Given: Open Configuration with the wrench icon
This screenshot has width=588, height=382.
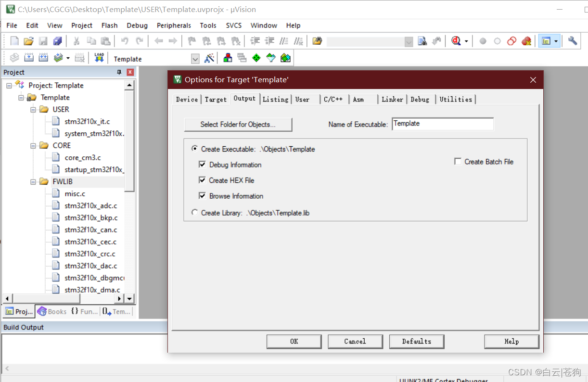Looking at the screenshot, I should pos(573,41).
